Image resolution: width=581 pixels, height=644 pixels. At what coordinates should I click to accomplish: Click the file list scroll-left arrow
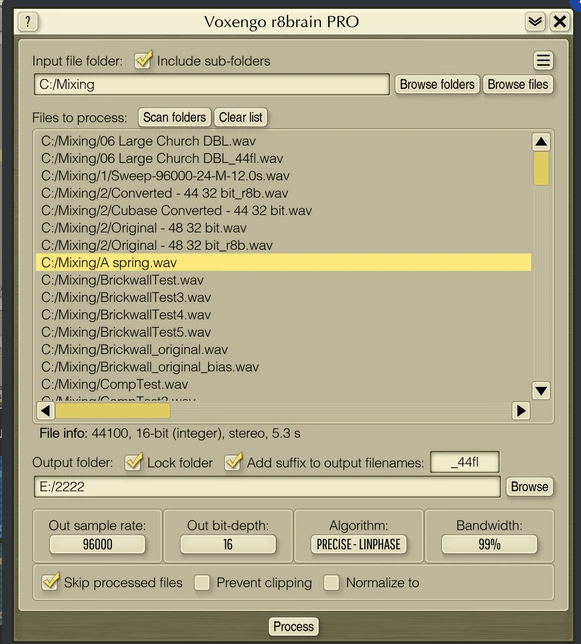pos(46,410)
